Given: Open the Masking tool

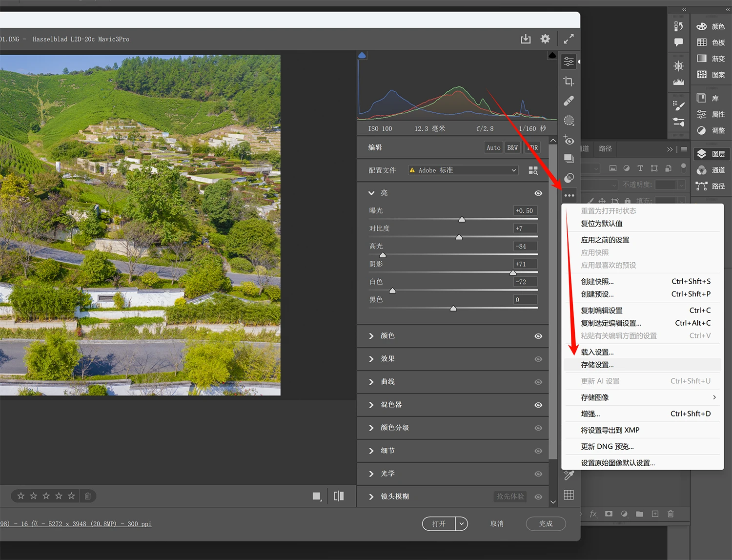Looking at the screenshot, I should tap(569, 121).
